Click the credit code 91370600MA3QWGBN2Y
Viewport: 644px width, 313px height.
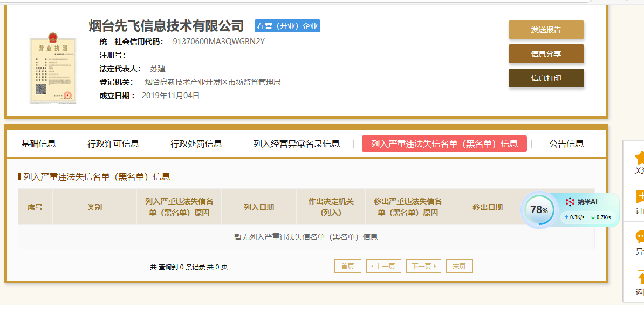tap(218, 42)
